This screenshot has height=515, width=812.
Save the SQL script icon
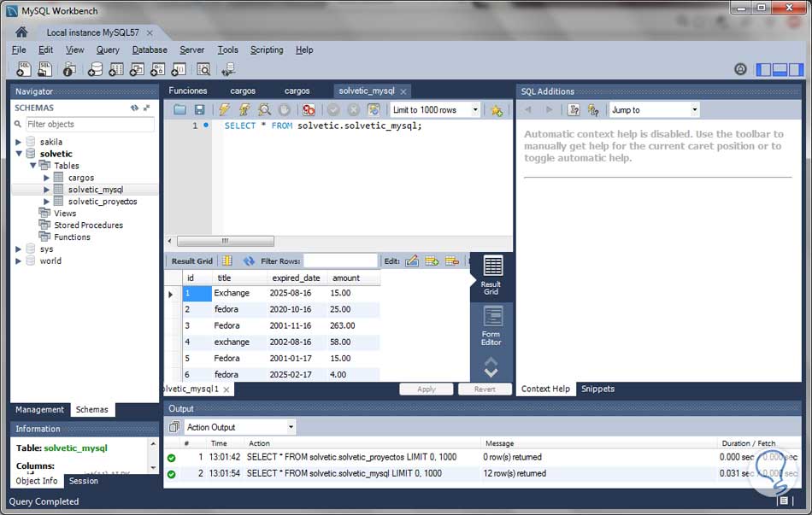point(199,109)
